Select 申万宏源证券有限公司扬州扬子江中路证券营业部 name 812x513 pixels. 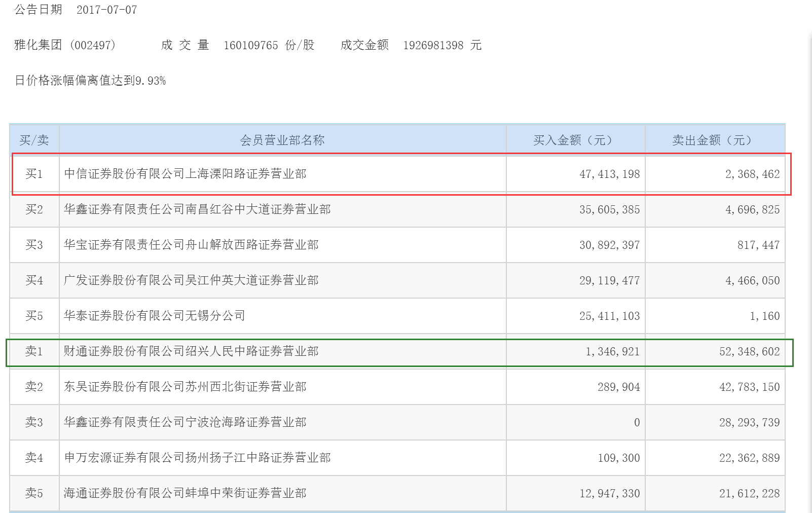(x=197, y=458)
